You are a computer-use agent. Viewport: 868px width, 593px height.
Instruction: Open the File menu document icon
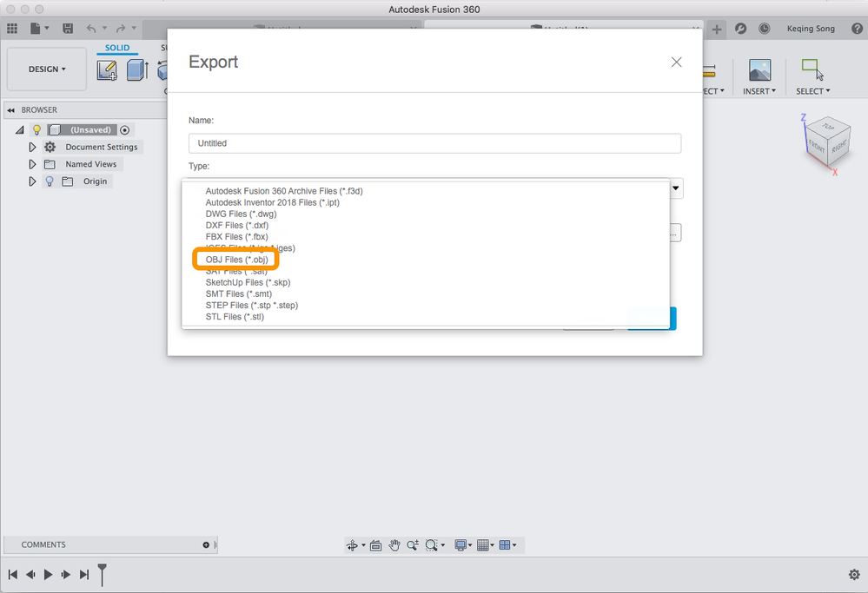coord(36,28)
